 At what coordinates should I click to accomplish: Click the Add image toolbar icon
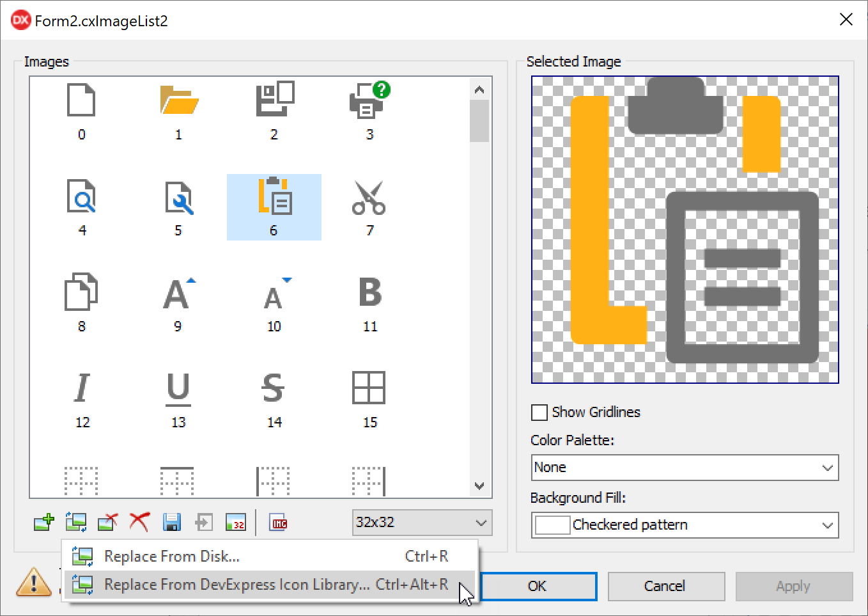point(44,523)
